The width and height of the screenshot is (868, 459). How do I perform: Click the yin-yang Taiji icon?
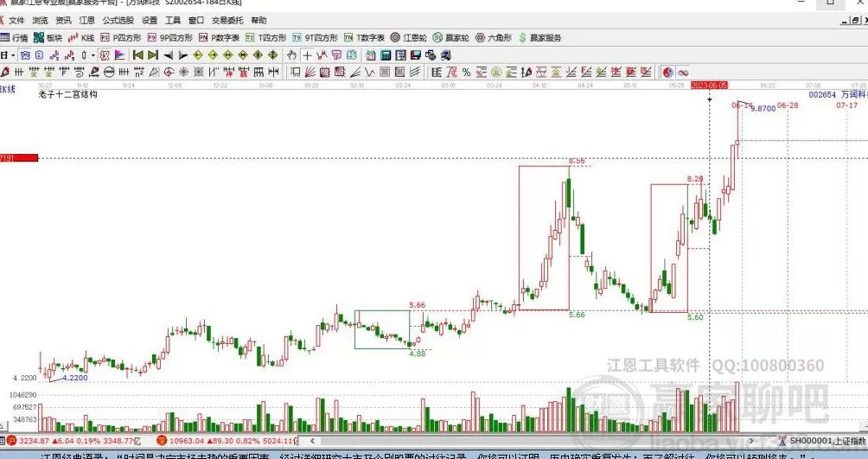pos(667,73)
